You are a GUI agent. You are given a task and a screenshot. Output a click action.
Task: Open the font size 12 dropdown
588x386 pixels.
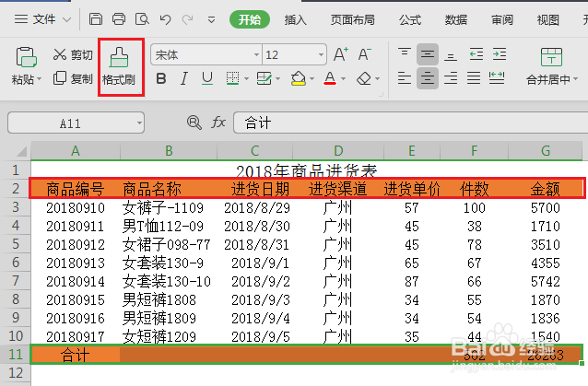(x=322, y=55)
